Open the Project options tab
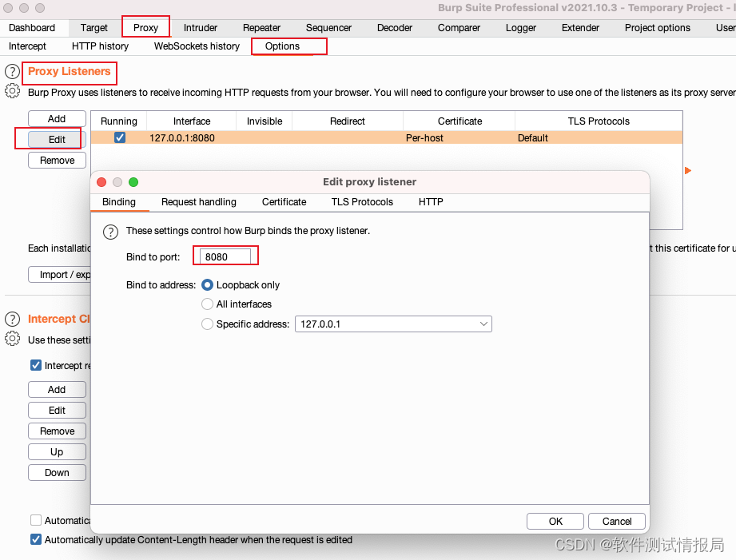Image resolution: width=736 pixels, height=560 pixels. tap(658, 28)
